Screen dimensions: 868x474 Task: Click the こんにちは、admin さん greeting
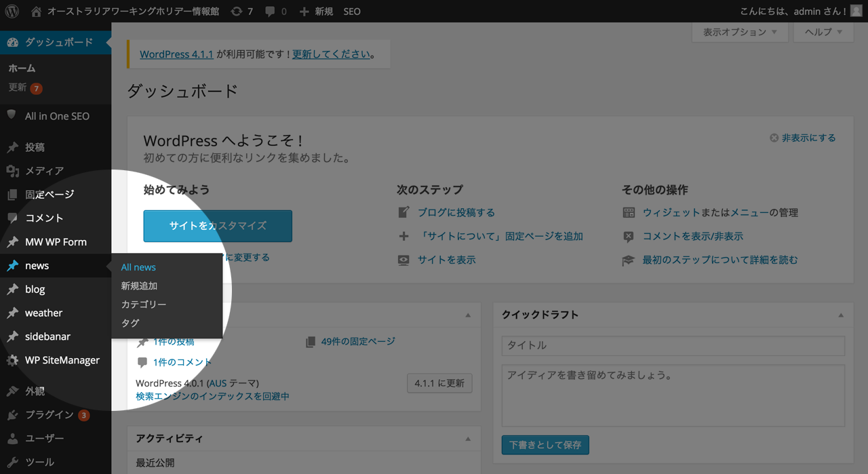pyautogui.click(x=793, y=12)
